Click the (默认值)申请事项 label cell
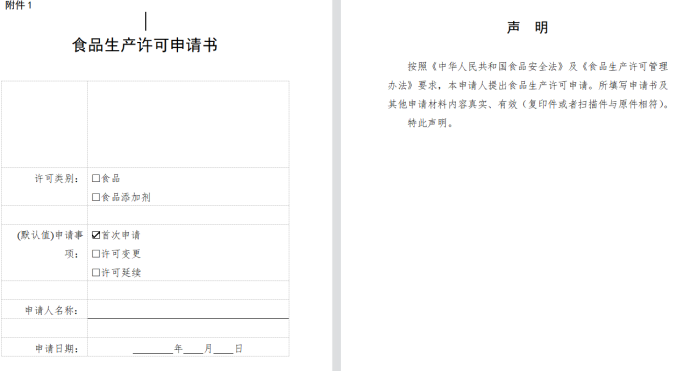 [x=45, y=253]
